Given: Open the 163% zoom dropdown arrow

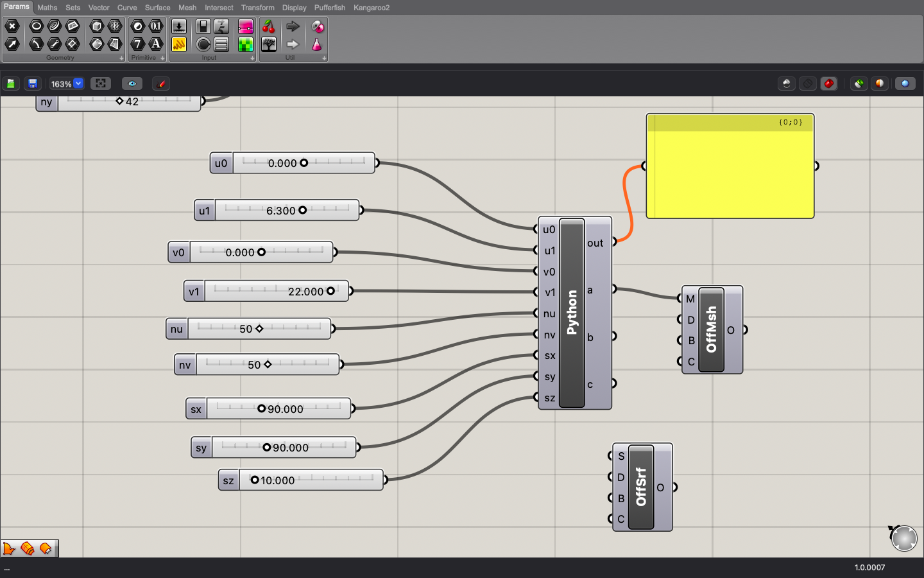Looking at the screenshot, I should [78, 83].
